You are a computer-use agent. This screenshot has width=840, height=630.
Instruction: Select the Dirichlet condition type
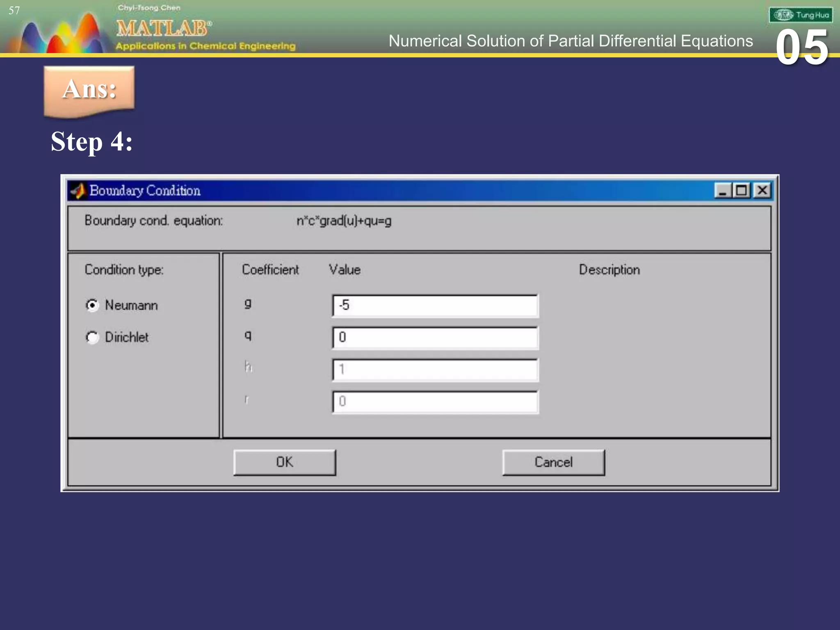click(93, 337)
